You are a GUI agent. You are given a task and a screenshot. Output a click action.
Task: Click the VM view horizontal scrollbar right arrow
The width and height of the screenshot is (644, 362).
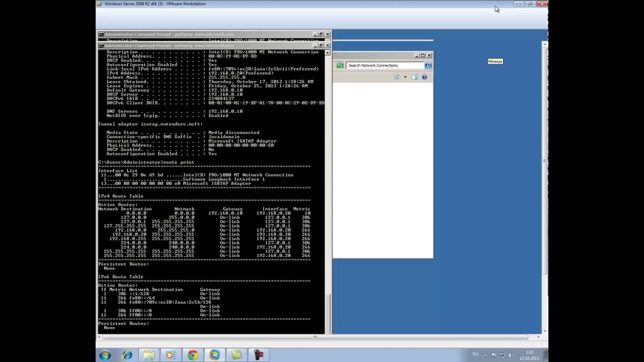click(x=538, y=337)
